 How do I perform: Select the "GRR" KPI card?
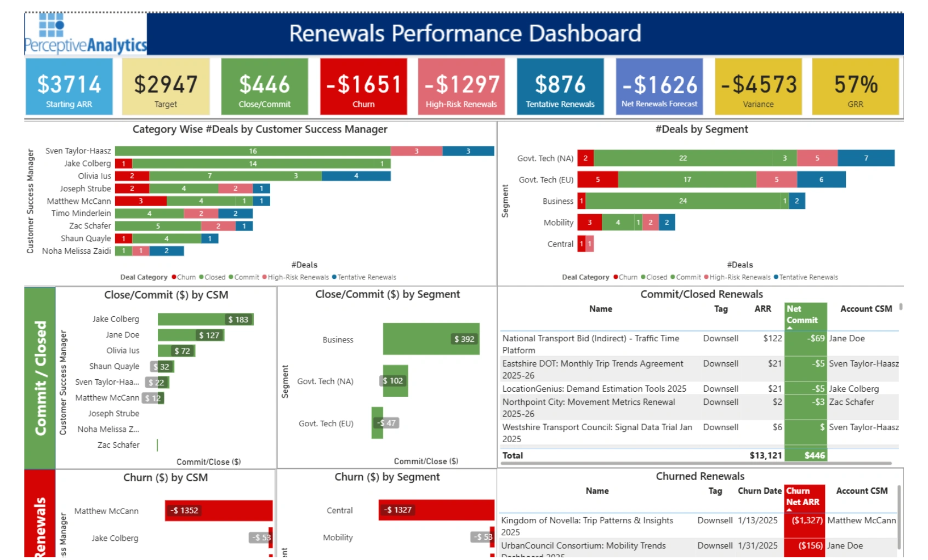click(x=856, y=87)
